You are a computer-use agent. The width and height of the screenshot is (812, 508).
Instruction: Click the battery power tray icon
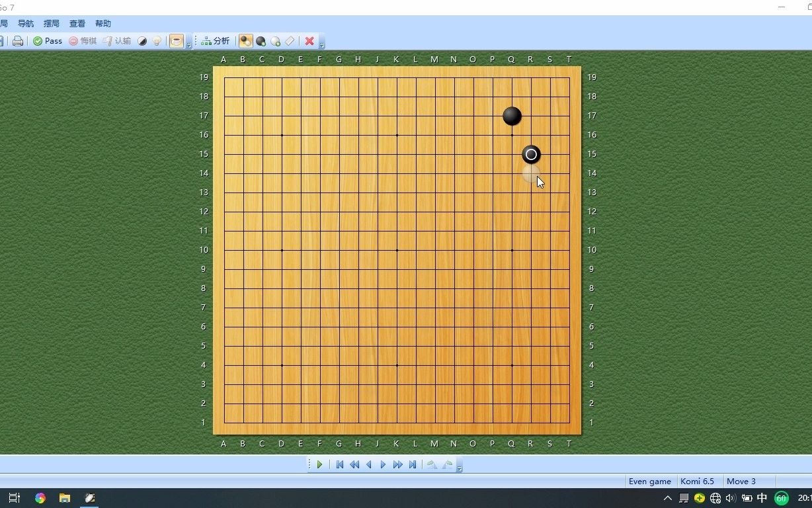[747, 498]
